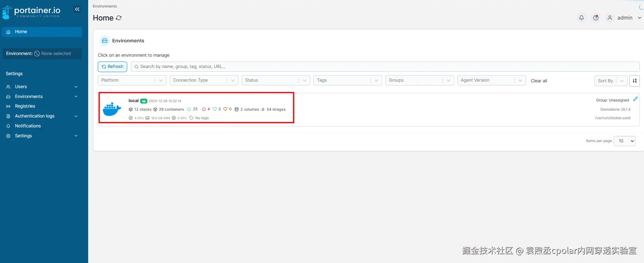Open the Tags filter dropdown
This screenshot has height=263, width=644.
(348, 80)
